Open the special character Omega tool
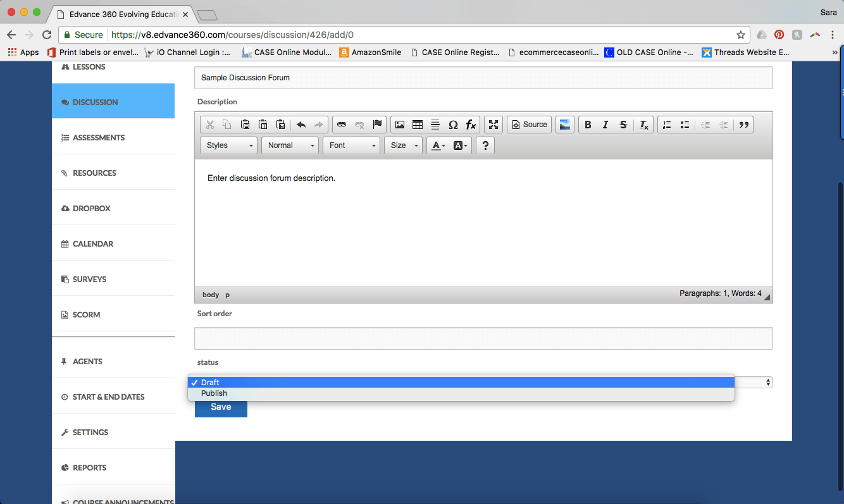This screenshot has width=844, height=504. pos(453,125)
